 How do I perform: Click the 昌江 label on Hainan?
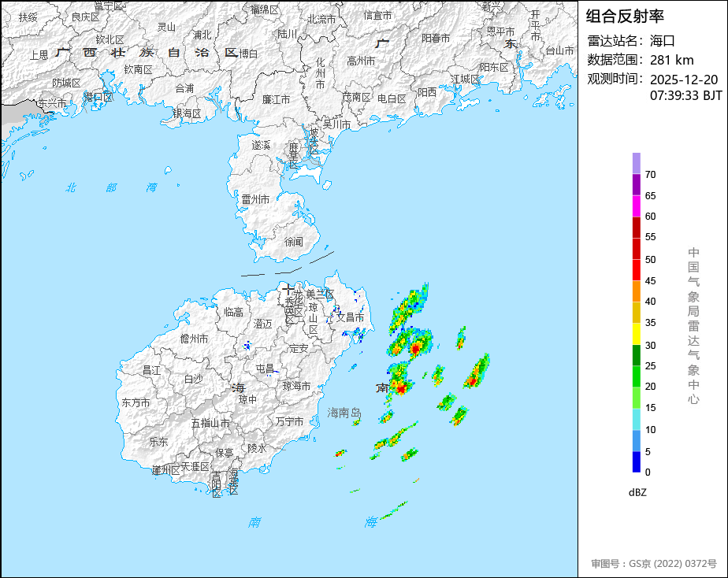(152, 370)
